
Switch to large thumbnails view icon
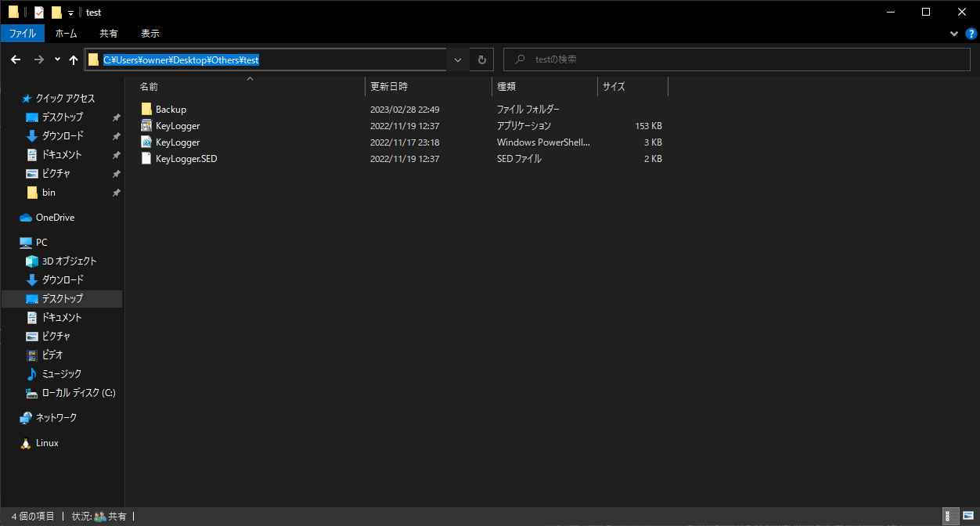point(967,516)
